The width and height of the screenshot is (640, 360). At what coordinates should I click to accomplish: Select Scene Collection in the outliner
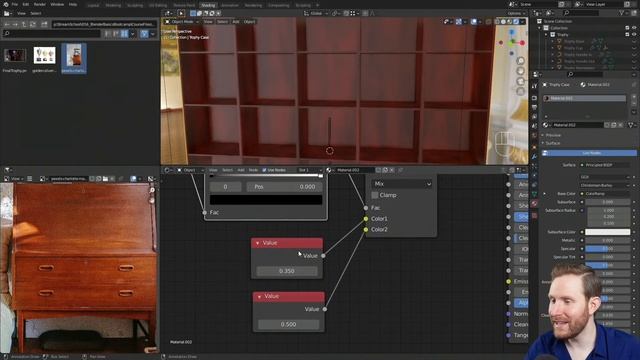558,21
